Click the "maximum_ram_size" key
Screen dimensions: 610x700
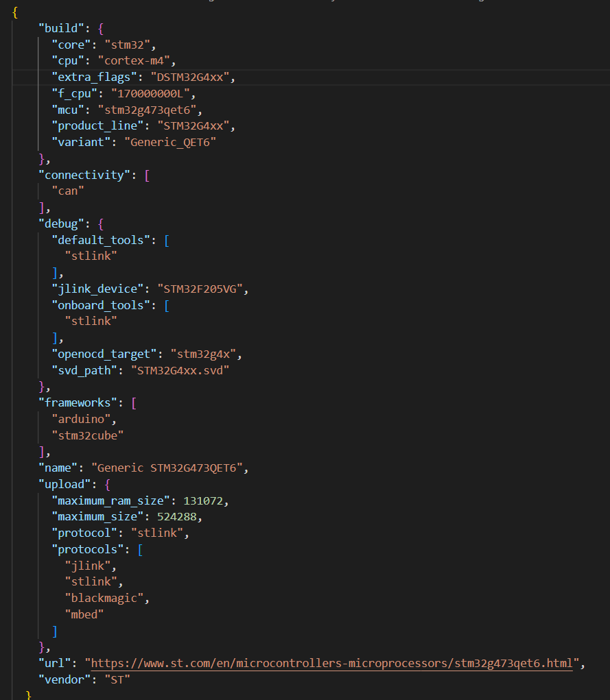pos(111,501)
